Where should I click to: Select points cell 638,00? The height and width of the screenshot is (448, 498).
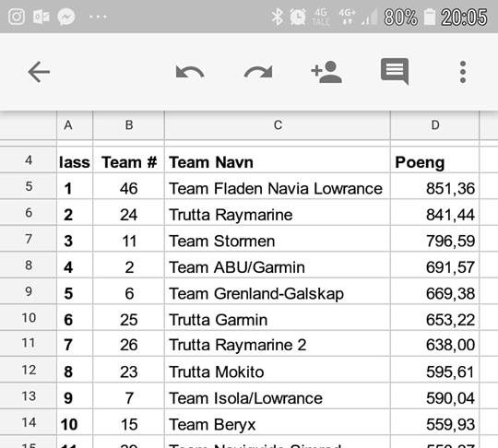(x=434, y=343)
